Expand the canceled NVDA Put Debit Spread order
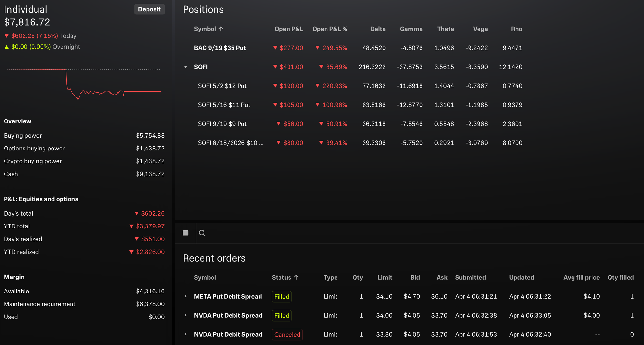The image size is (644, 345). coord(185,334)
